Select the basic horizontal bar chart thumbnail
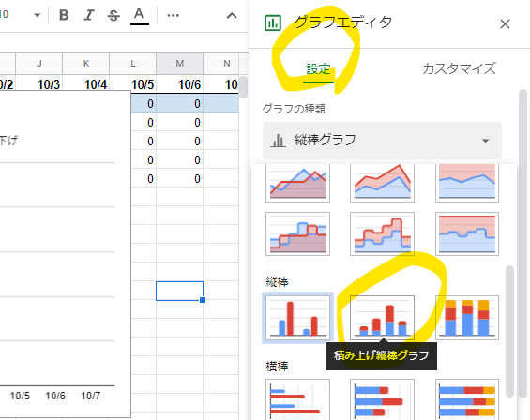The image size is (530, 420). pos(297,399)
